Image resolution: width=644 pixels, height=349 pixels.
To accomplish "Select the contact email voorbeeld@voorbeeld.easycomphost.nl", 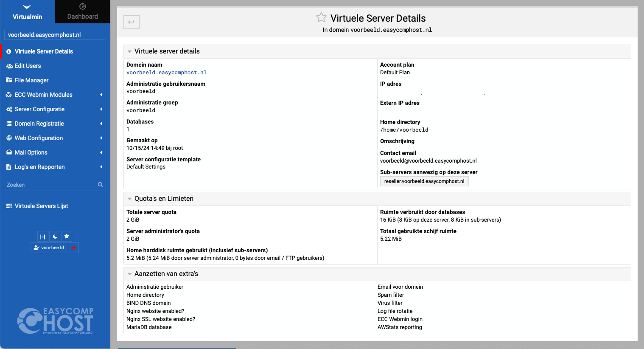I will (428, 161).
